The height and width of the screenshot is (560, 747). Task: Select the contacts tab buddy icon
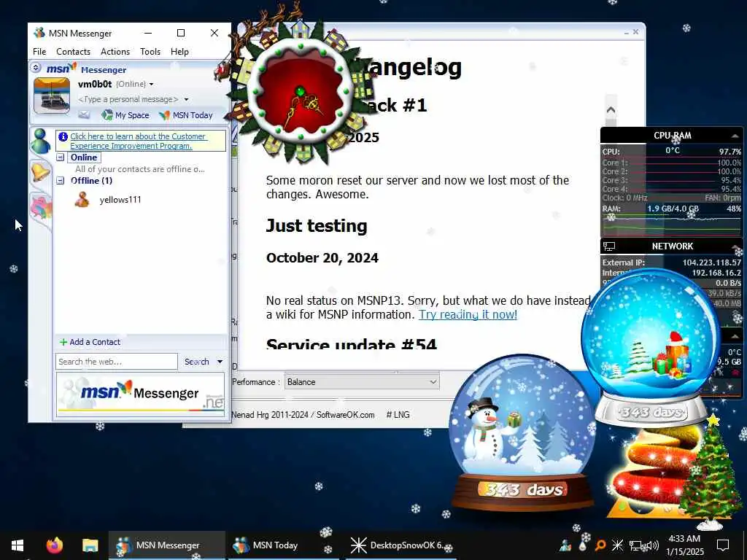click(x=40, y=141)
